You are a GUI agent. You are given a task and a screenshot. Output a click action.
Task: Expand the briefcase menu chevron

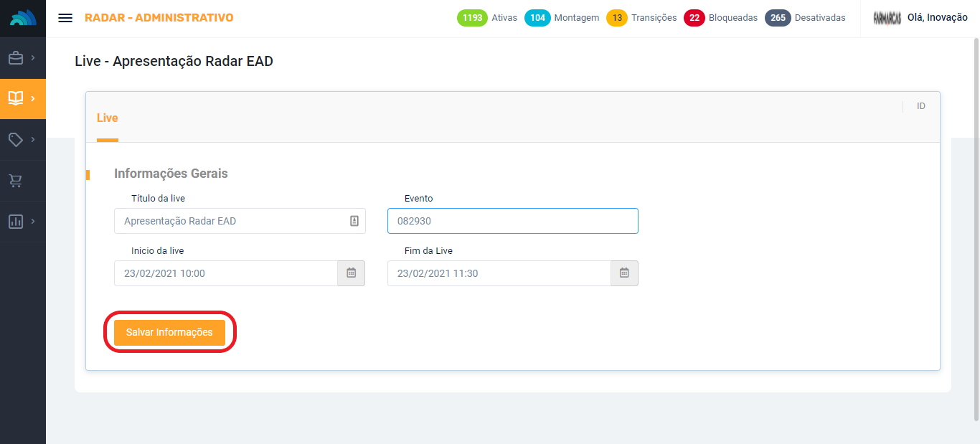point(33,57)
